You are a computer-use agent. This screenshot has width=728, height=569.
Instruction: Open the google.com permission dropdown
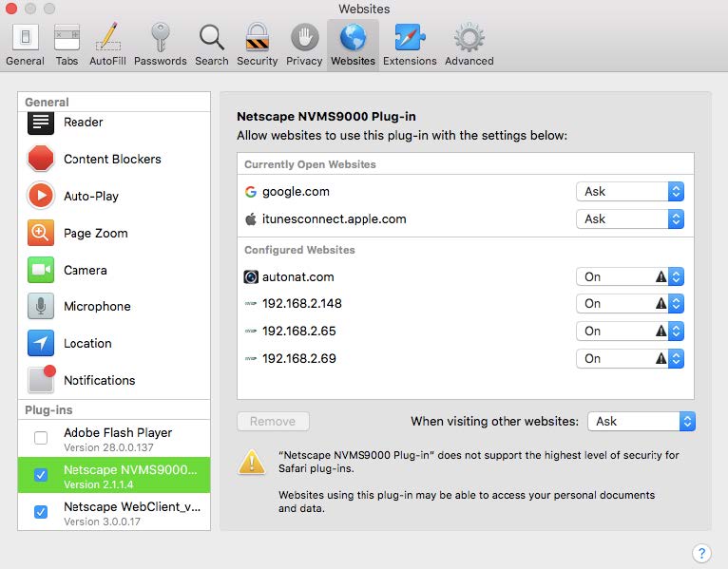[x=630, y=191]
